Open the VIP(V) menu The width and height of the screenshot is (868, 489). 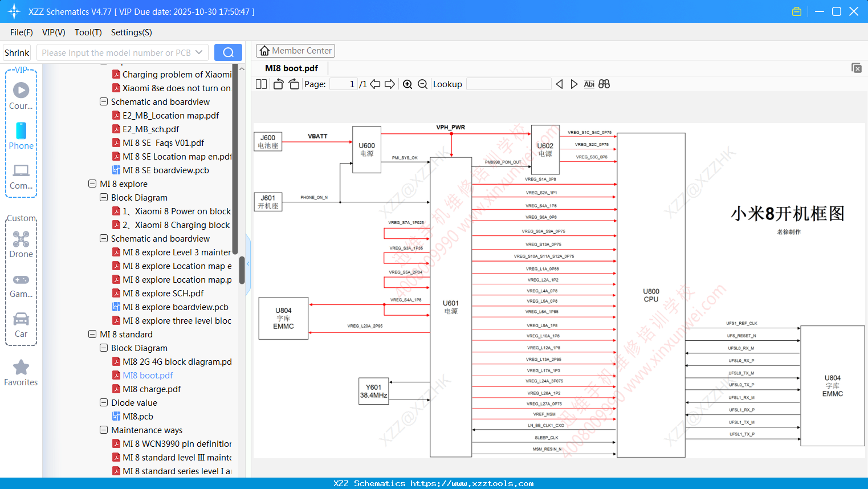[x=54, y=32]
